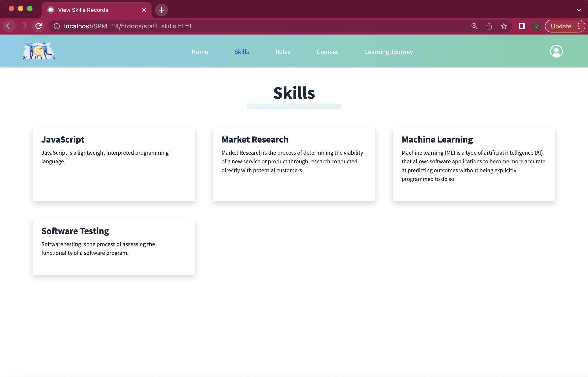The width and height of the screenshot is (588, 377).
Task: Click the highlight bar under the Skills heading
Action: tap(294, 106)
